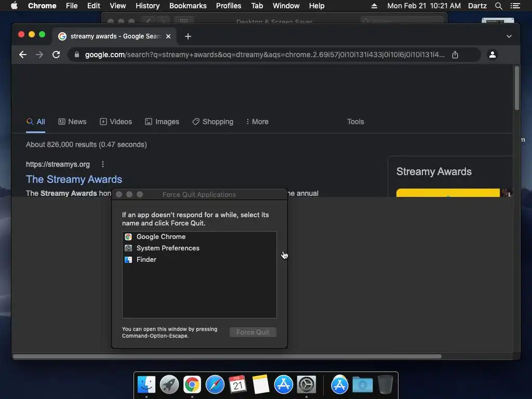This screenshot has width=532, height=399.
Task: Select the All search filter
Action: [x=36, y=122]
